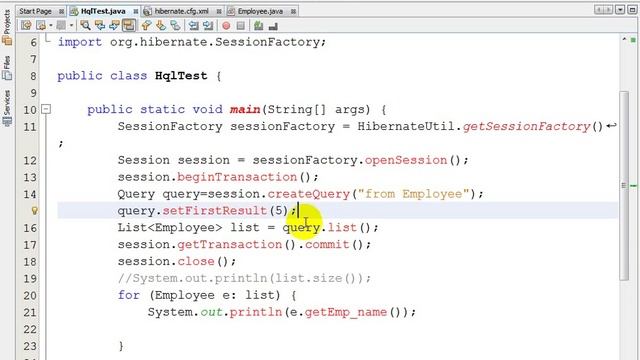640x360 pixels.
Task: Open the Back navigation history dropdown arrow
Action: pyautogui.click(x=51, y=26)
